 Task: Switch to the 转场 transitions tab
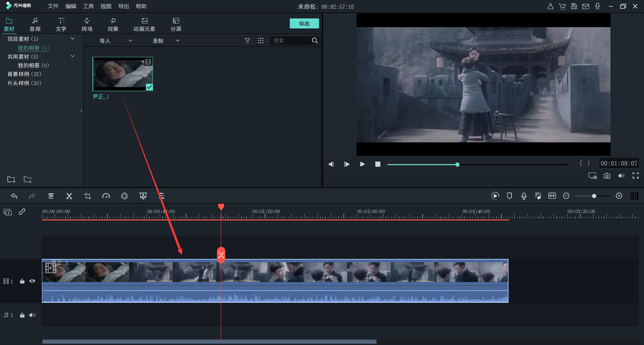point(87,24)
